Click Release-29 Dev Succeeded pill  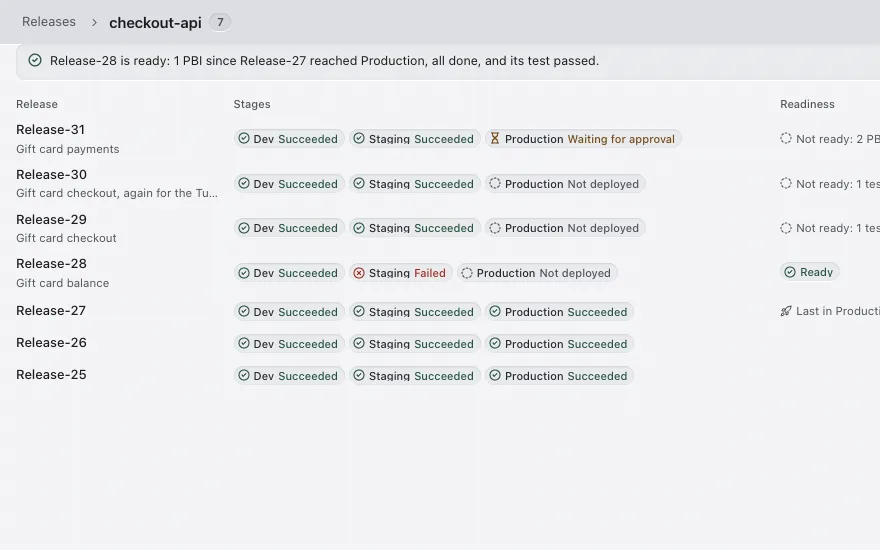(288, 228)
